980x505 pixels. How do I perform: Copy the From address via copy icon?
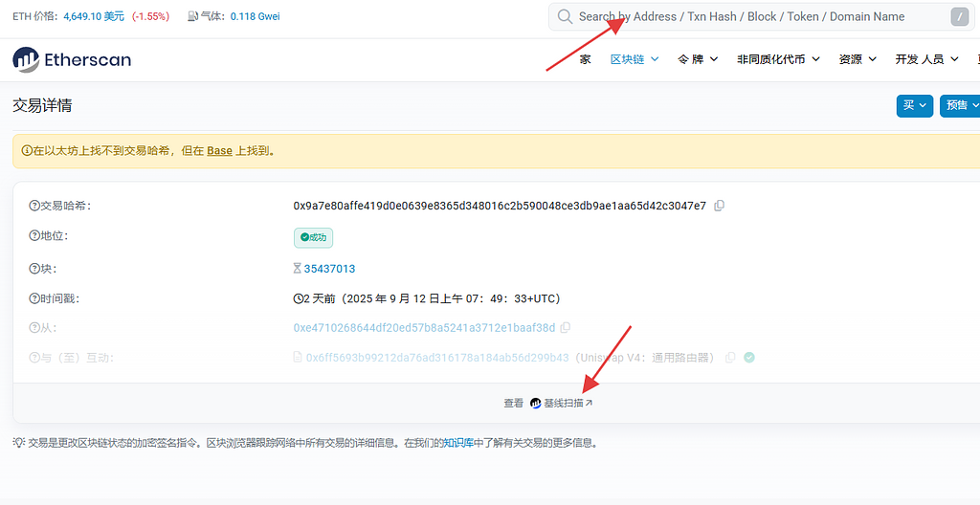click(x=566, y=328)
